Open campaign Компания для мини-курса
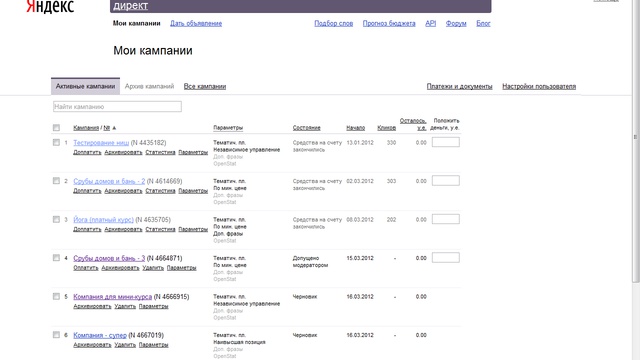Screen dimensions: 640x360 113,297
